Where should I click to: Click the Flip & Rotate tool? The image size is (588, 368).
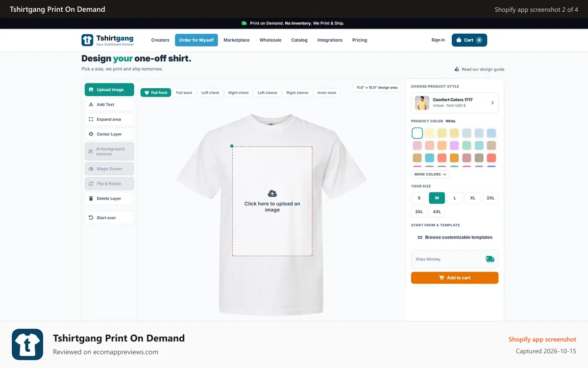[109, 184]
